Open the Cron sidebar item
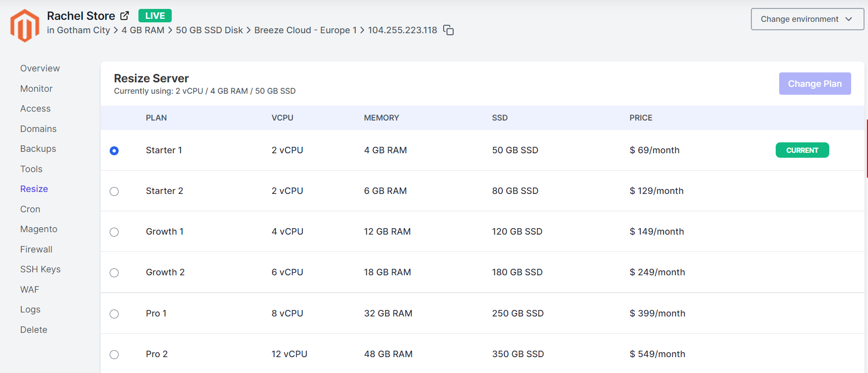Viewport: 868px width, 373px height. 30,209
